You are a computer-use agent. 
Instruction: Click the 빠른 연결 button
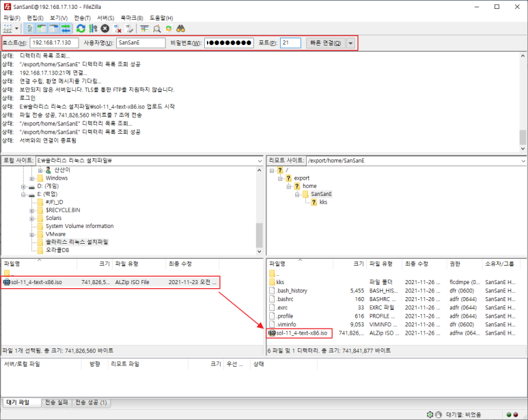point(325,43)
